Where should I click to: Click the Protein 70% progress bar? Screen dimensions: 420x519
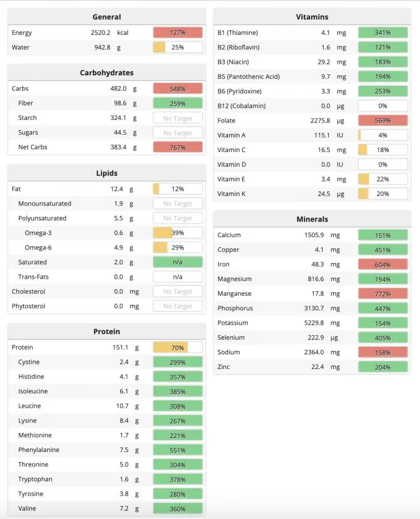177,347
